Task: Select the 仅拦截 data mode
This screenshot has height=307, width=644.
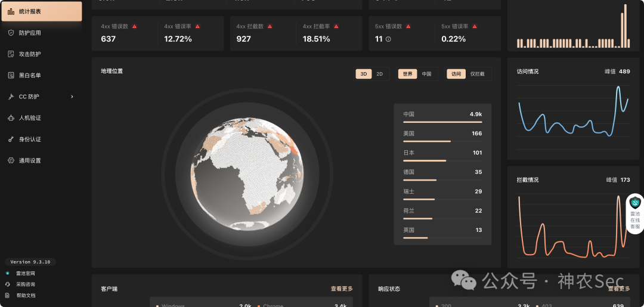Action: 477,74
